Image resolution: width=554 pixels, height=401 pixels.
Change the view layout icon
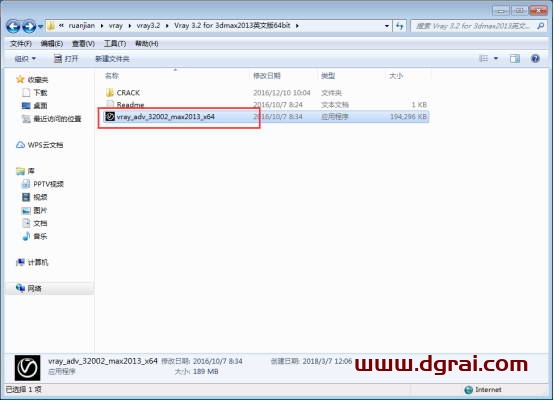pos(483,59)
